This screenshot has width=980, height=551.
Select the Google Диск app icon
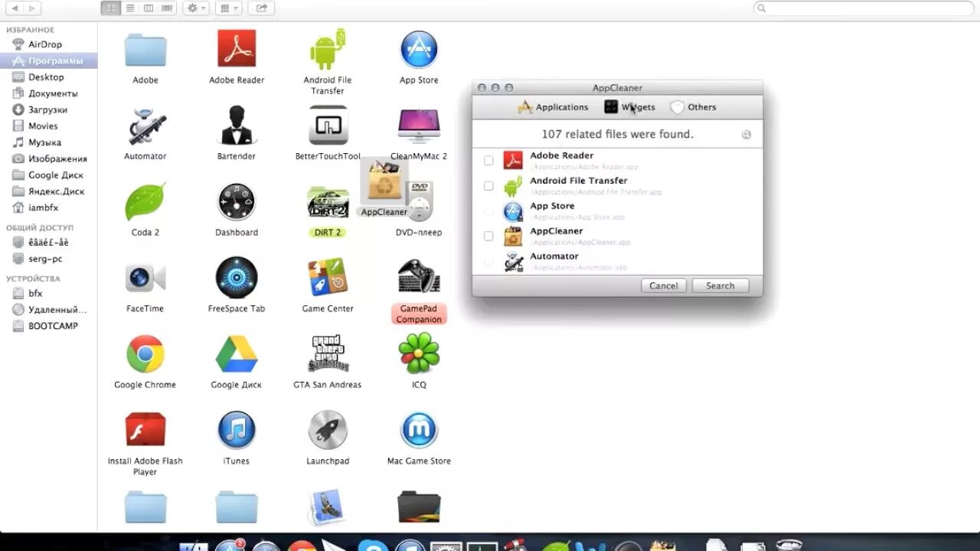[237, 354]
